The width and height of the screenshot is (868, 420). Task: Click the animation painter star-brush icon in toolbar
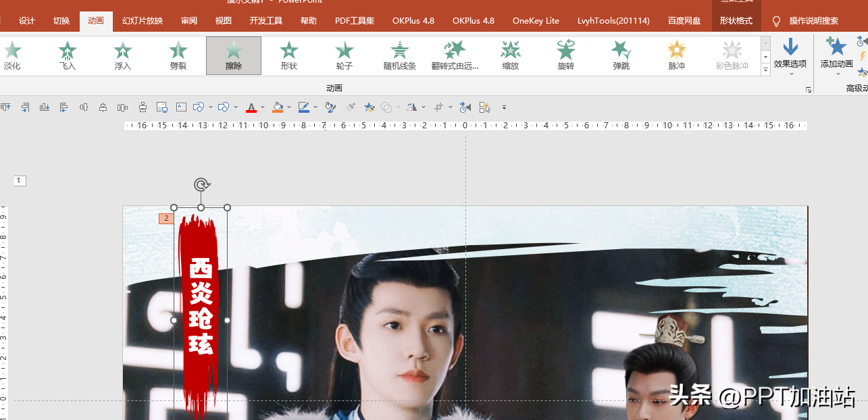369,107
